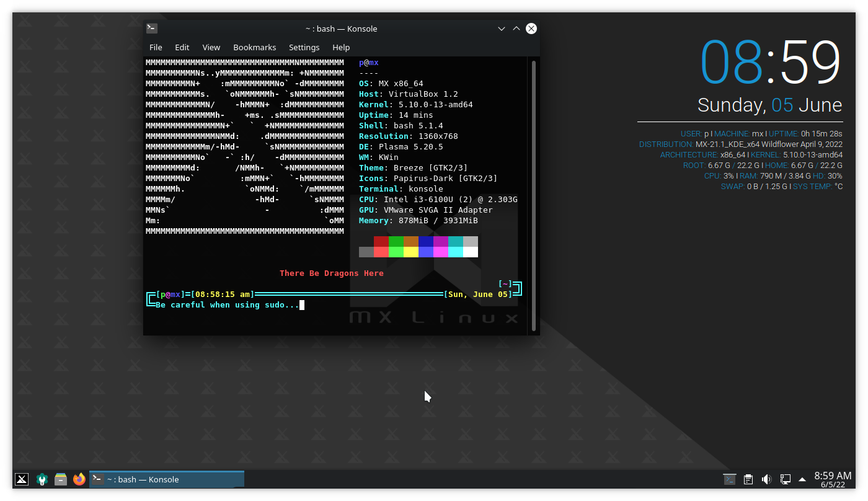Open the Help menu in Konsole
868x501 pixels.
(x=341, y=47)
